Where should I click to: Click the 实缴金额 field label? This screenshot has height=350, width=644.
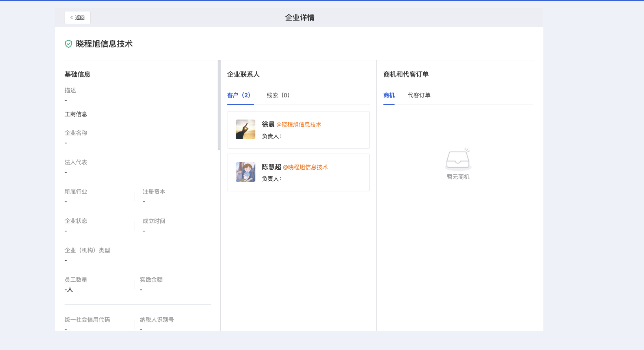click(151, 280)
